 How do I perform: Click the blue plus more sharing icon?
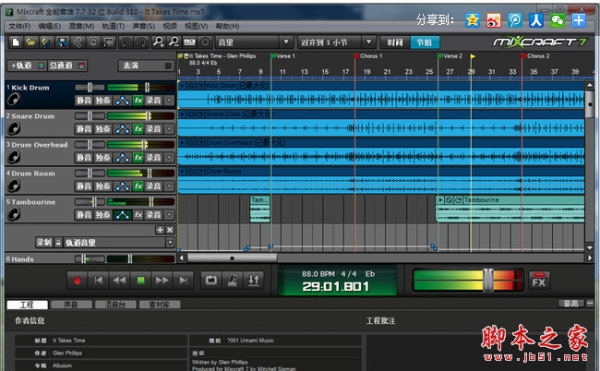pos(579,20)
